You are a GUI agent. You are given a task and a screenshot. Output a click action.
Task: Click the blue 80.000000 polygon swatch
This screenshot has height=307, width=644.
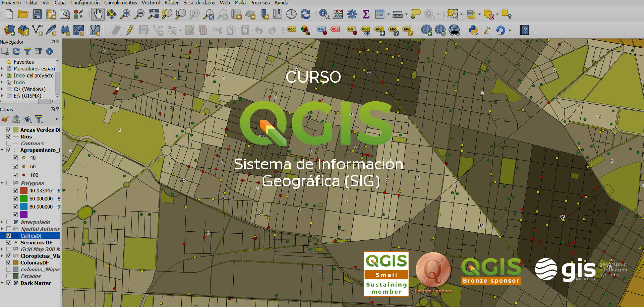click(x=23, y=206)
